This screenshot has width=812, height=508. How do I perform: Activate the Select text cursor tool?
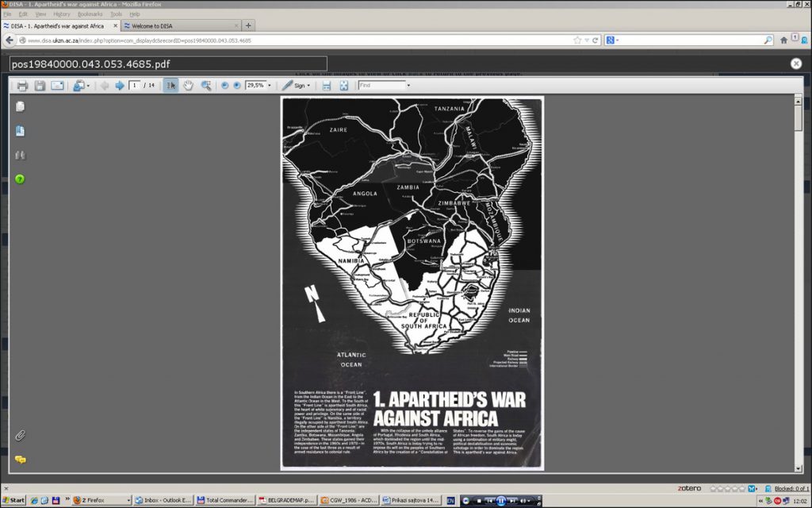pos(170,86)
